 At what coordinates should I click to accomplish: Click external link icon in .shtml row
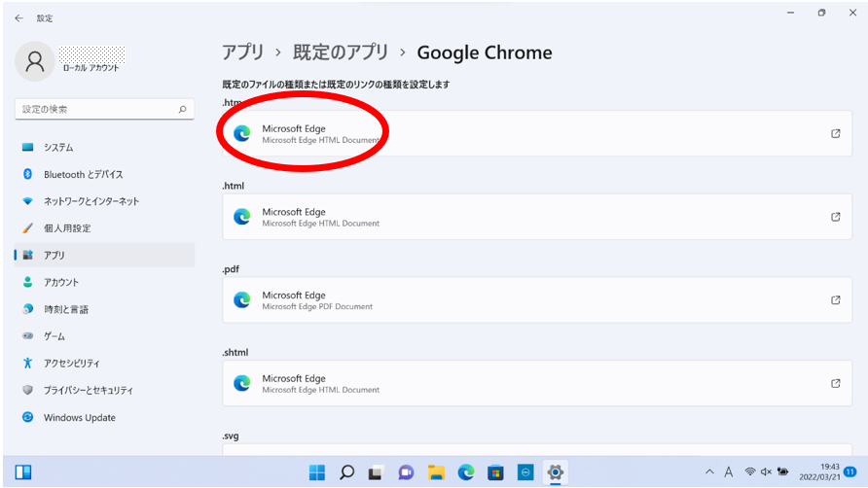point(836,383)
